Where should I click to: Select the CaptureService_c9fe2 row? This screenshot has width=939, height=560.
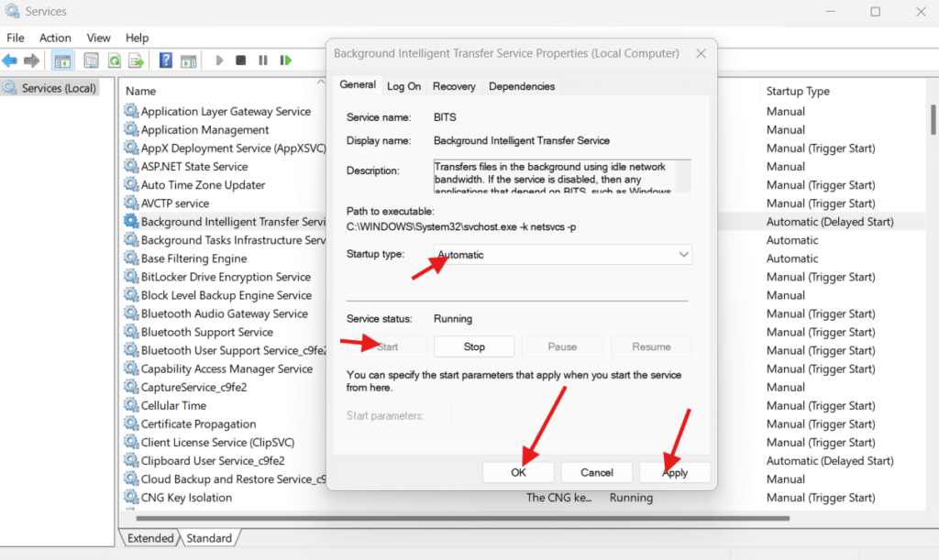click(193, 387)
